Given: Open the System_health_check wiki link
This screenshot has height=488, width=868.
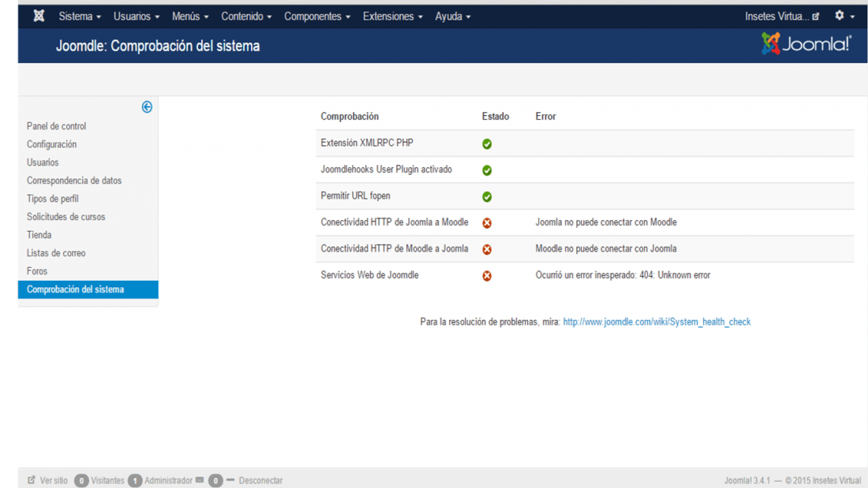Looking at the screenshot, I should (657, 322).
